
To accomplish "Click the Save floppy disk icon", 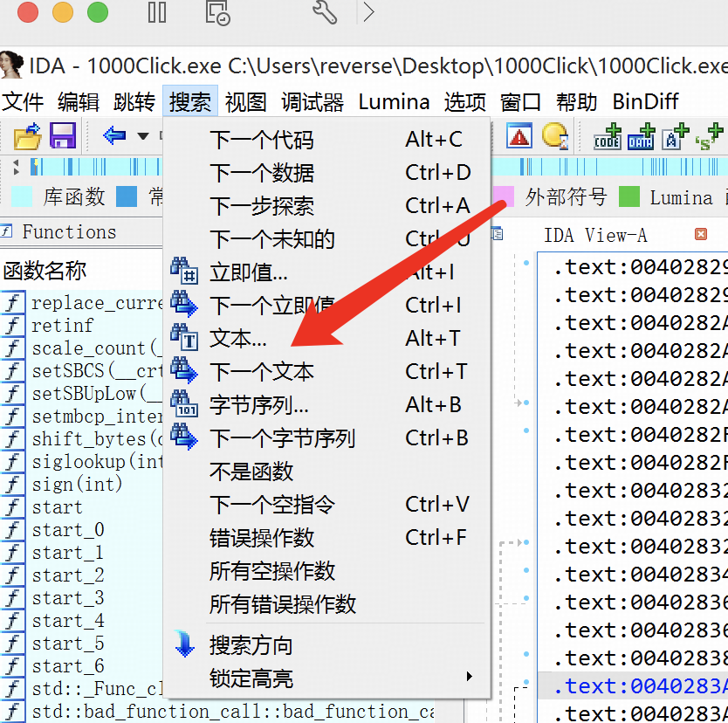I will pyautogui.click(x=62, y=136).
